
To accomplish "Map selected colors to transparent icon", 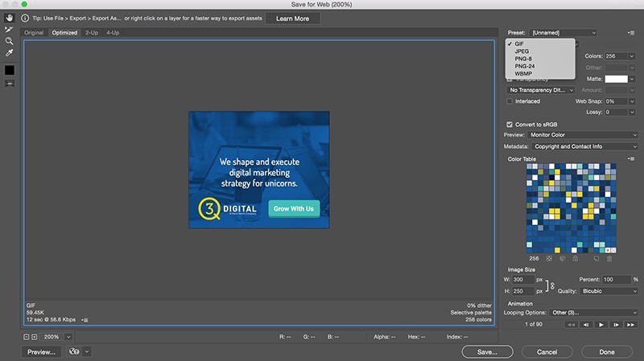I will click(549, 258).
